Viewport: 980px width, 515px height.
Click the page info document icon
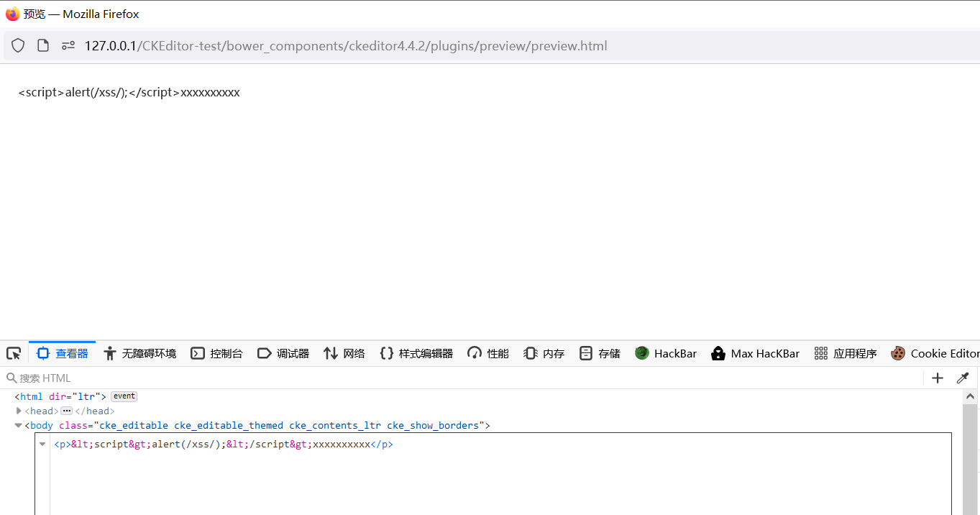tap(43, 46)
